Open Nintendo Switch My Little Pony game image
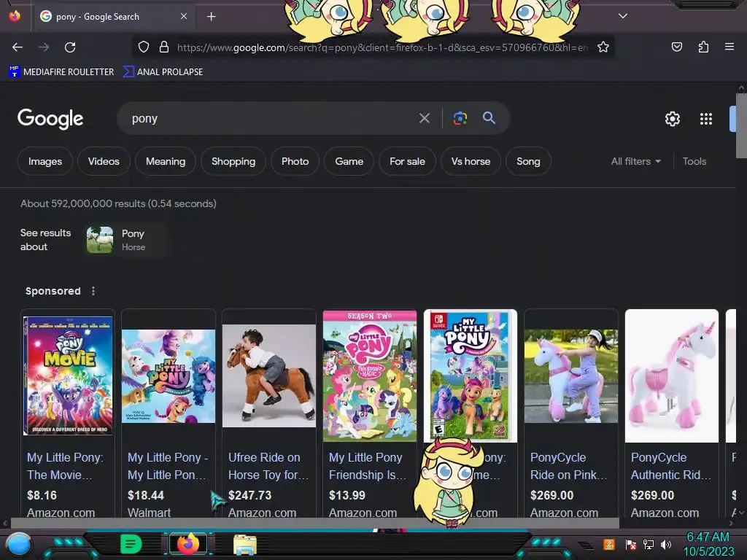The height and width of the screenshot is (560, 747). (471, 376)
